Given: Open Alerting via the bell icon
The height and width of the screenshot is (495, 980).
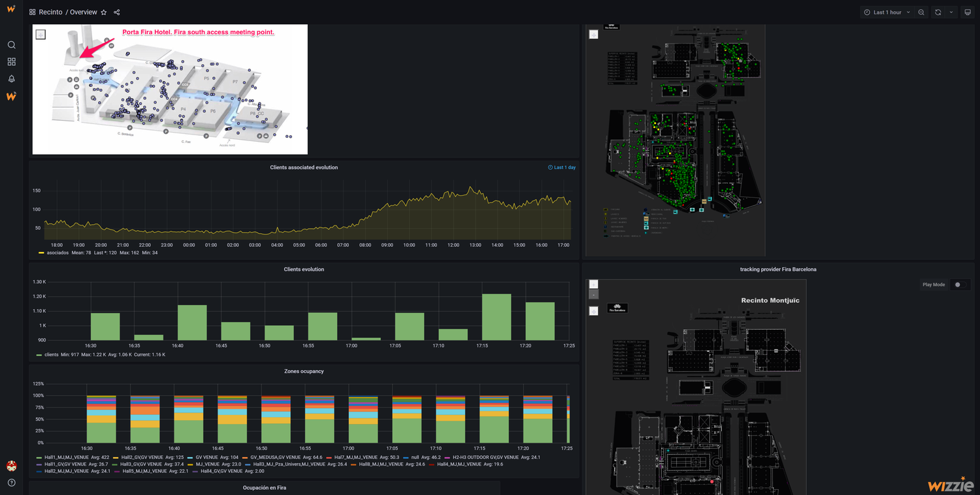Looking at the screenshot, I should [x=10, y=78].
